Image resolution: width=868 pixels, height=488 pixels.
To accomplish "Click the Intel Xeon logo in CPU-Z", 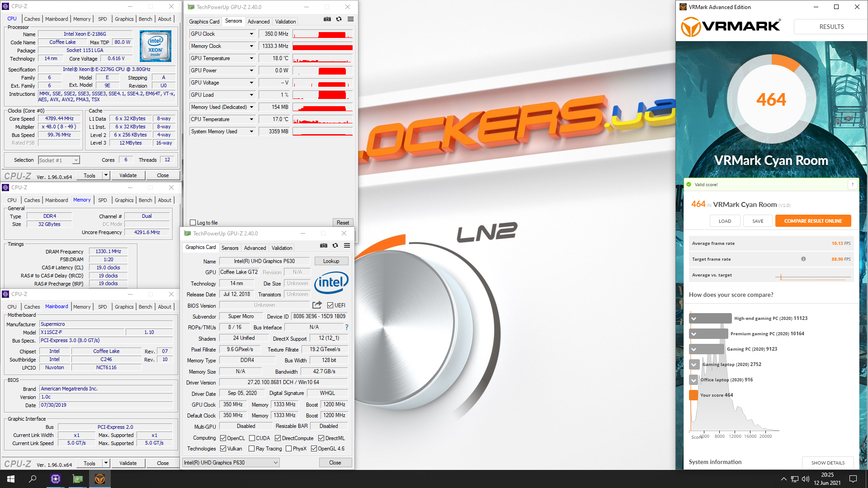I will 156,46.
